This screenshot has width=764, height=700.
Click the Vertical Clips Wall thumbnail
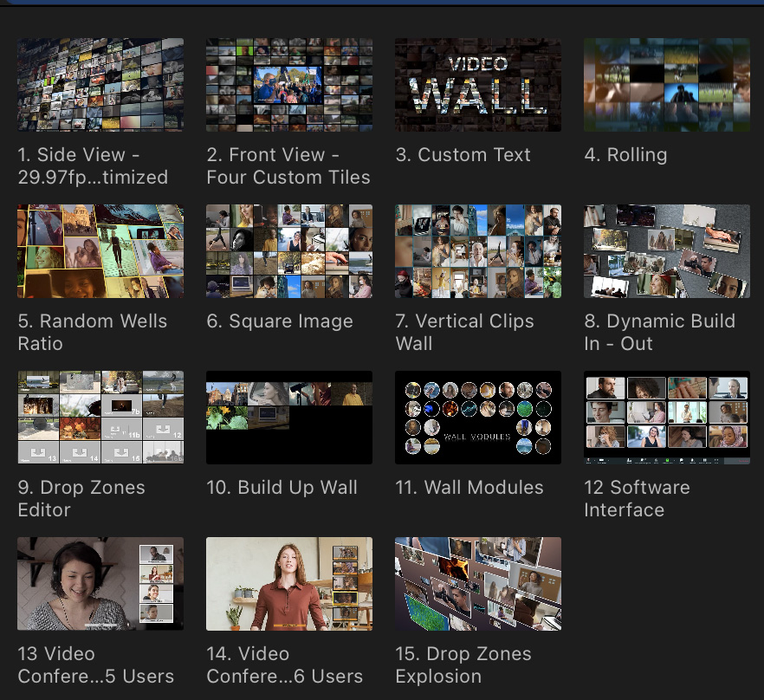[478, 251]
